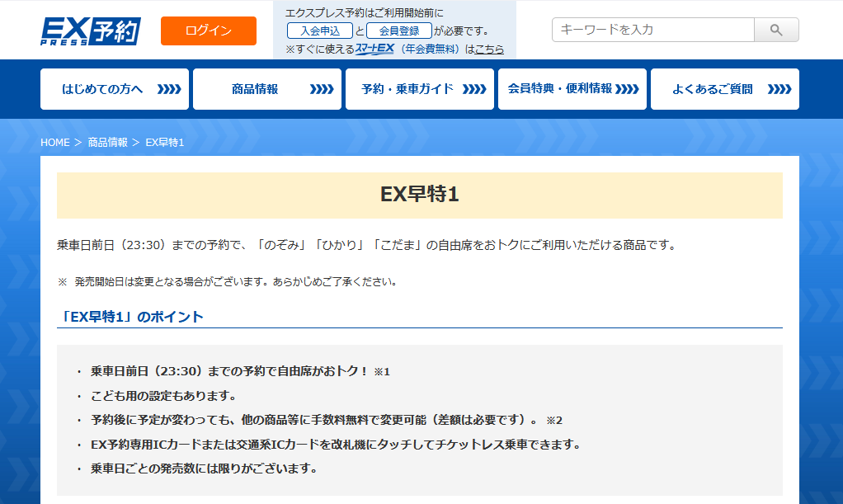Click the EX予約 Press logo
The height and width of the screenshot is (504, 843).
pyautogui.click(x=91, y=31)
